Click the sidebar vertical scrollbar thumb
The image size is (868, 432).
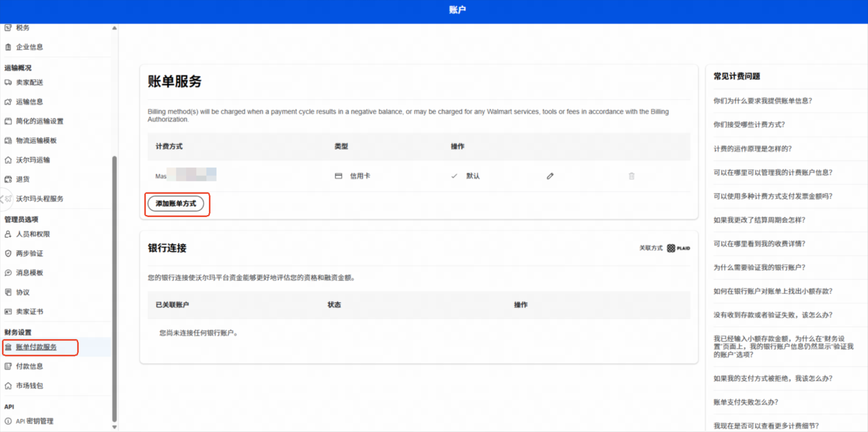click(115, 289)
